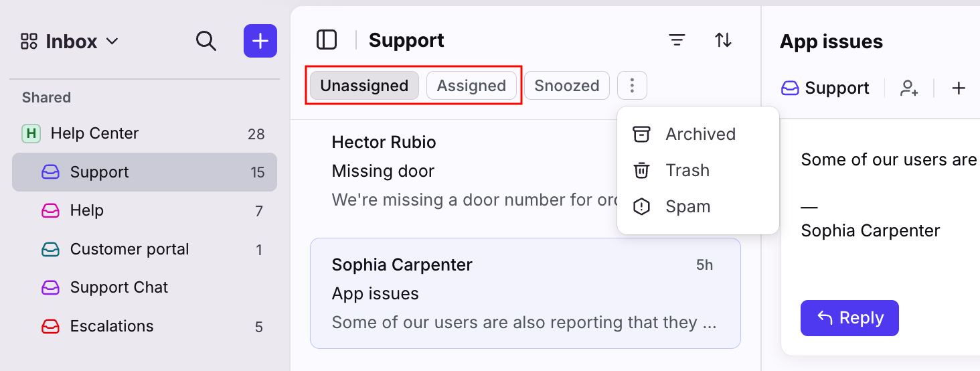
Task: Select the Snoozed filter
Action: [567, 86]
